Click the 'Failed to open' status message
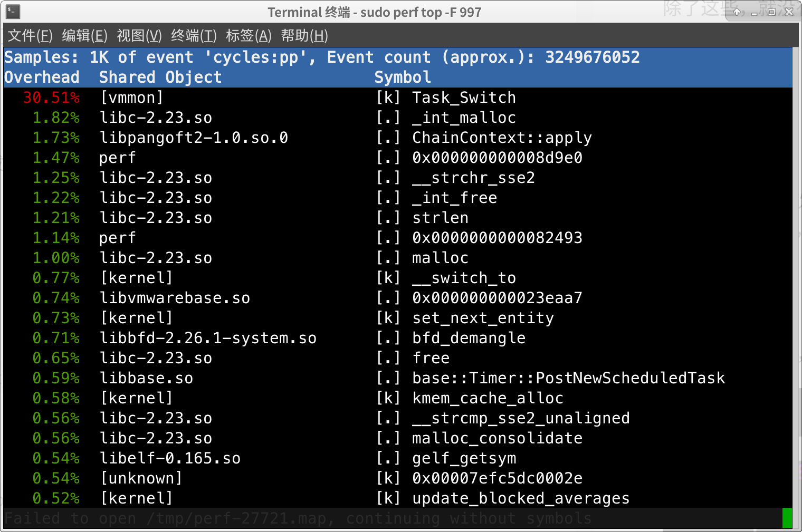 (x=295, y=518)
